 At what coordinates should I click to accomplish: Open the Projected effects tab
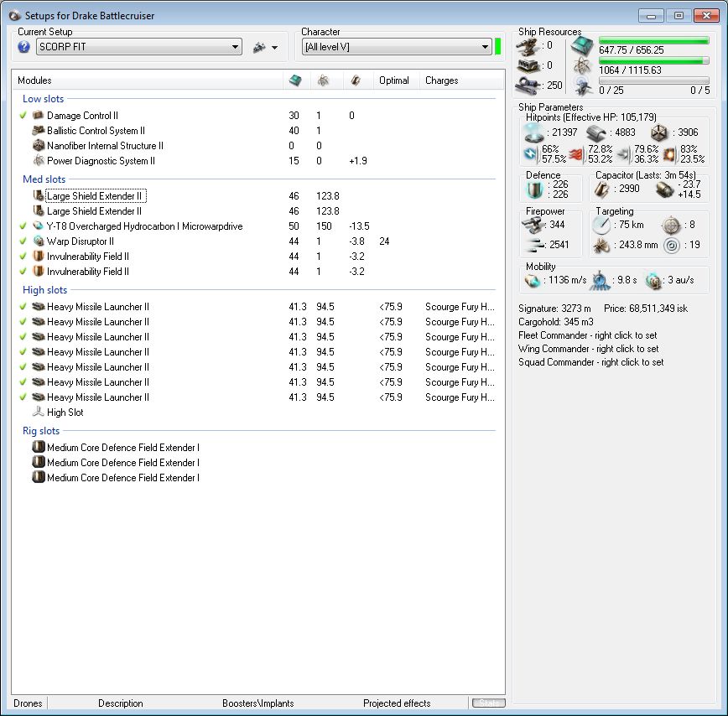[x=397, y=703]
